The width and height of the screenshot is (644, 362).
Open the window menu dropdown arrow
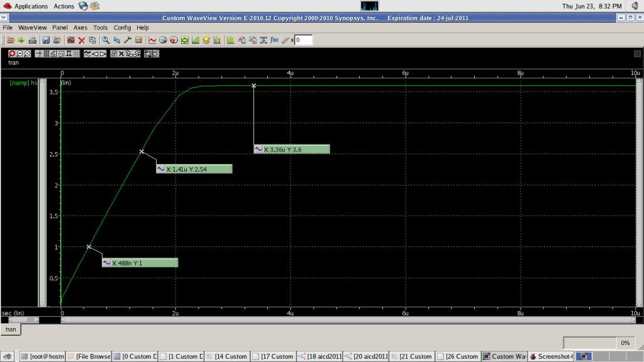click(x=4, y=18)
